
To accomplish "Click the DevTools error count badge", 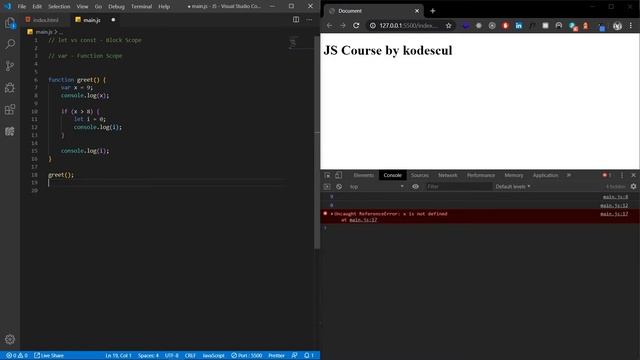I will coord(607,175).
